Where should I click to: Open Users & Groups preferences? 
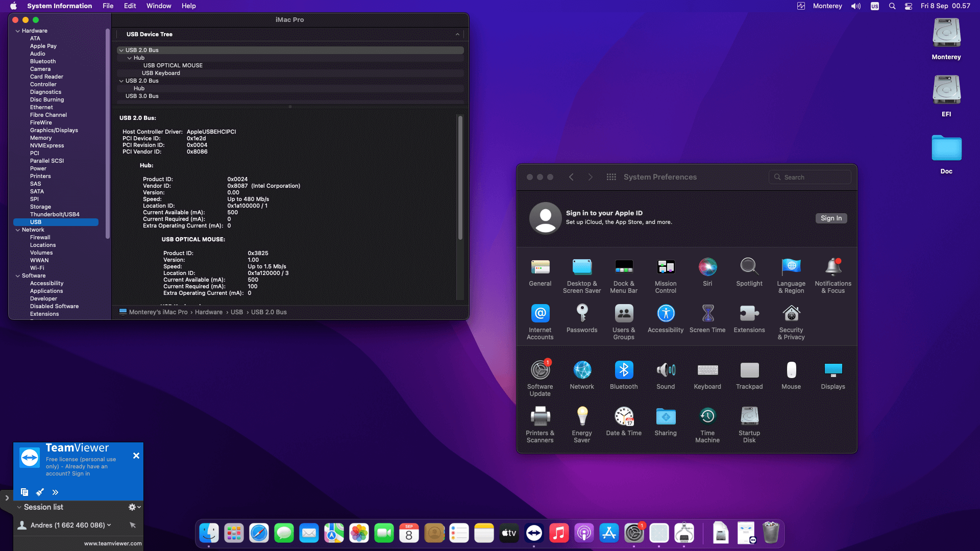tap(624, 313)
